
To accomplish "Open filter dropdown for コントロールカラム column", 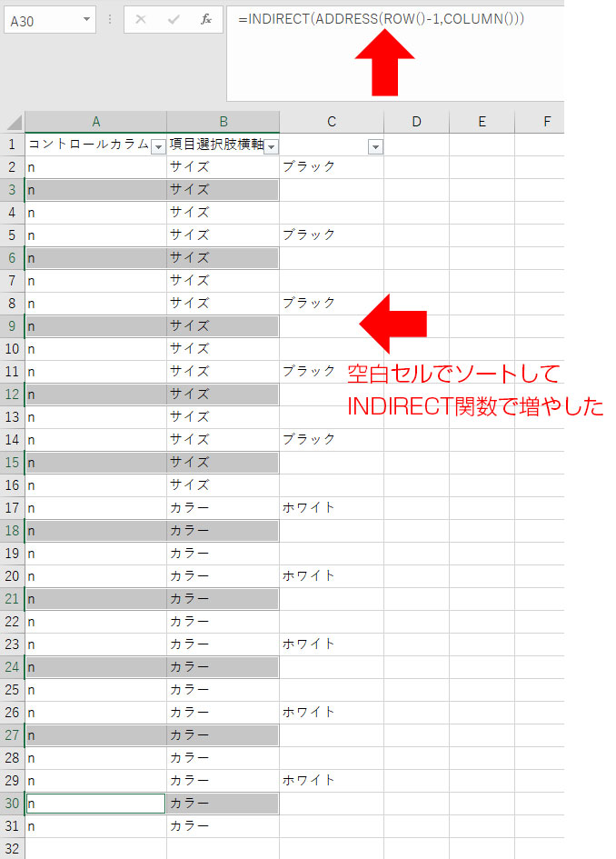I will click(158, 146).
